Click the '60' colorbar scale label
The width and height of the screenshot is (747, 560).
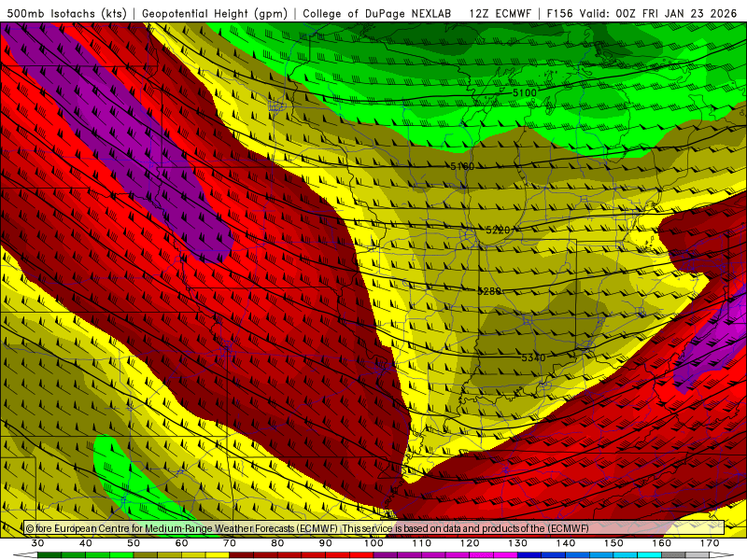pyautogui.click(x=181, y=543)
